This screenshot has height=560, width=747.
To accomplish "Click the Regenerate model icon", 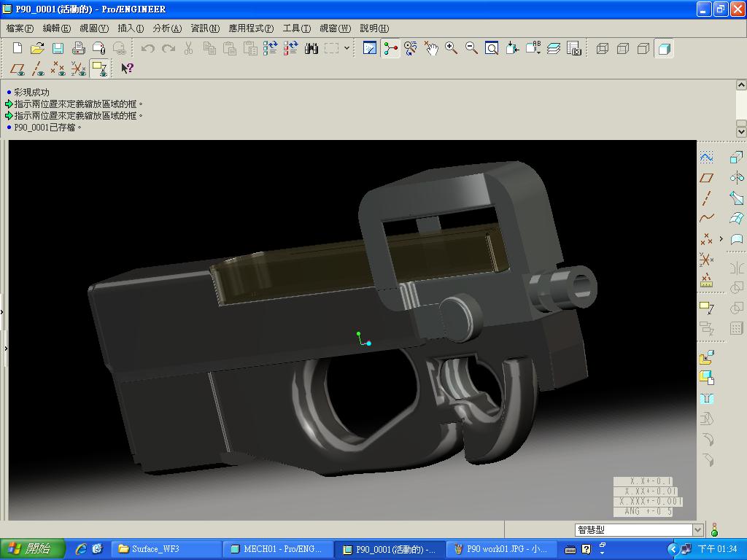I will point(270,48).
